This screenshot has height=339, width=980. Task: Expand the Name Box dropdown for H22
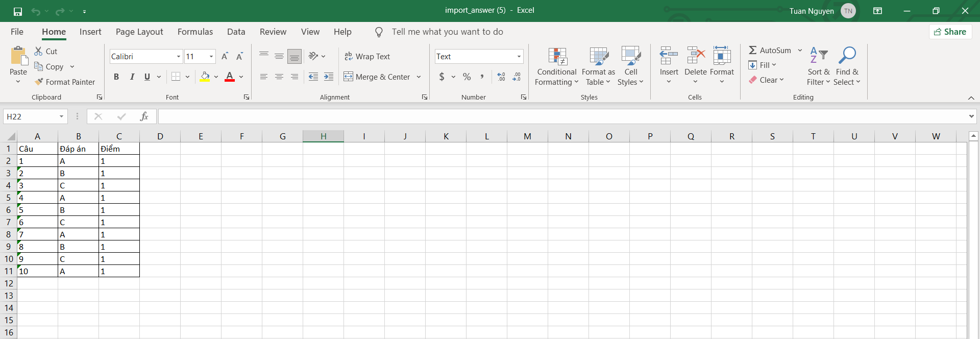tap(61, 116)
